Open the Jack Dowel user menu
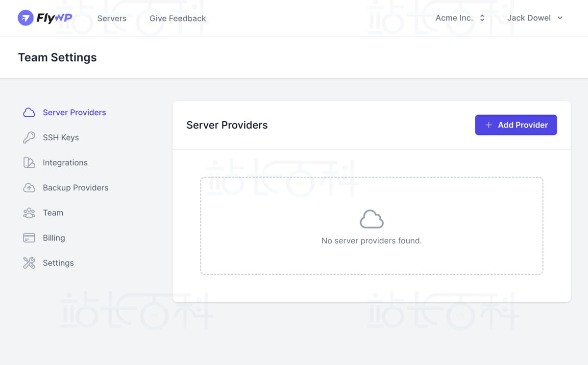The width and height of the screenshot is (588, 365). pyautogui.click(x=529, y=18)
